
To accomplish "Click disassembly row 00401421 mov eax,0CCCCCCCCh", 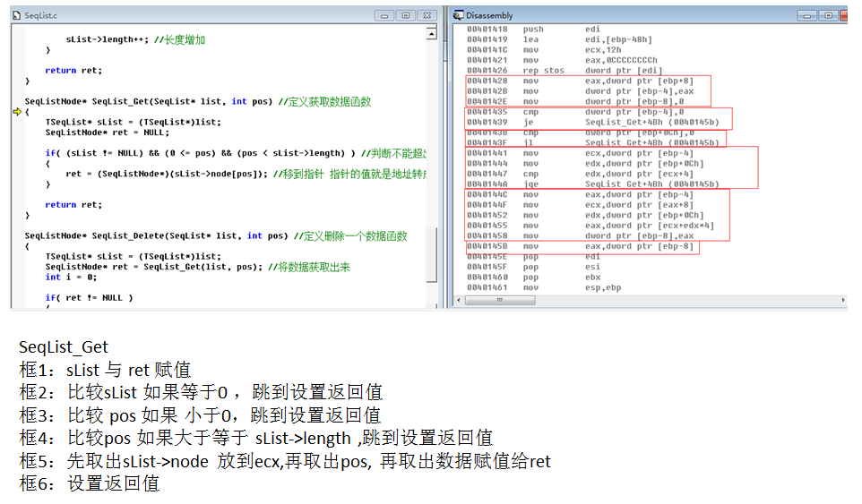I will point(562,60).
